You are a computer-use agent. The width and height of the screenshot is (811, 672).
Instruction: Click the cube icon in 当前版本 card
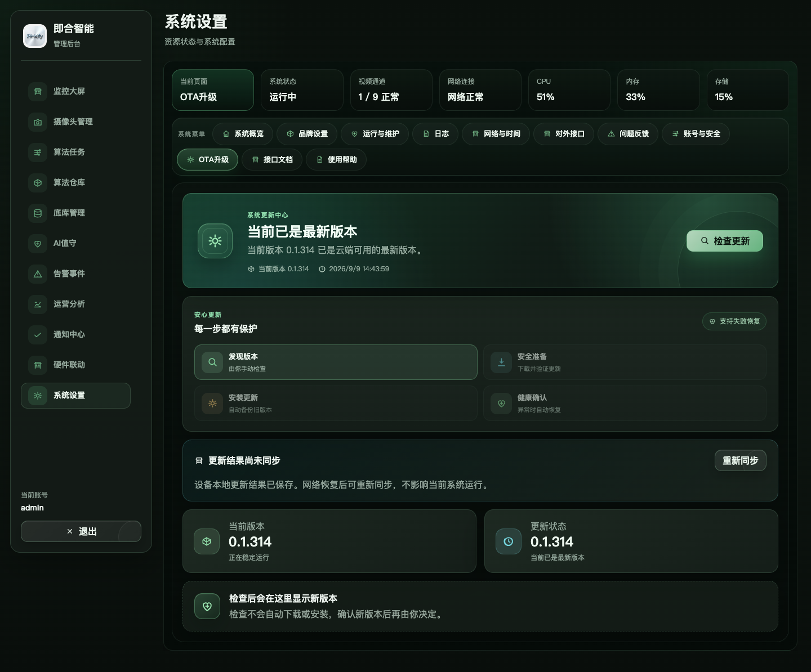(207, 541)
